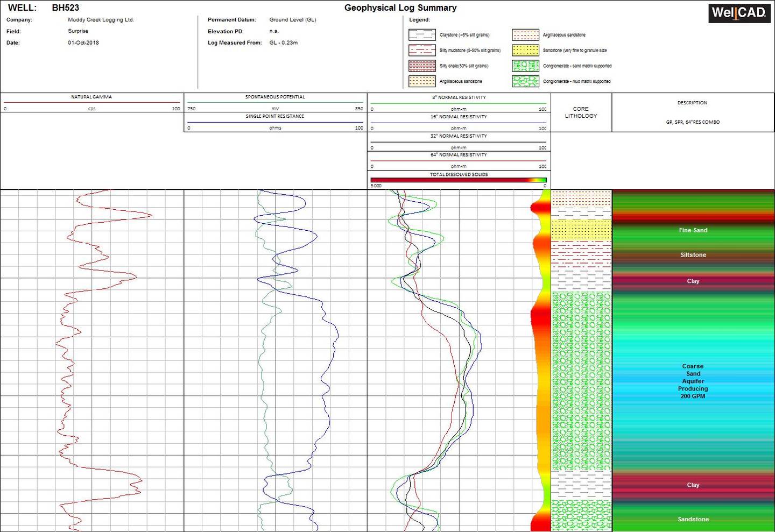Select the Silty mudstone legend pattern
This screenshot has height=532, width=775.
pyautogui.click(x=422, y=50)
